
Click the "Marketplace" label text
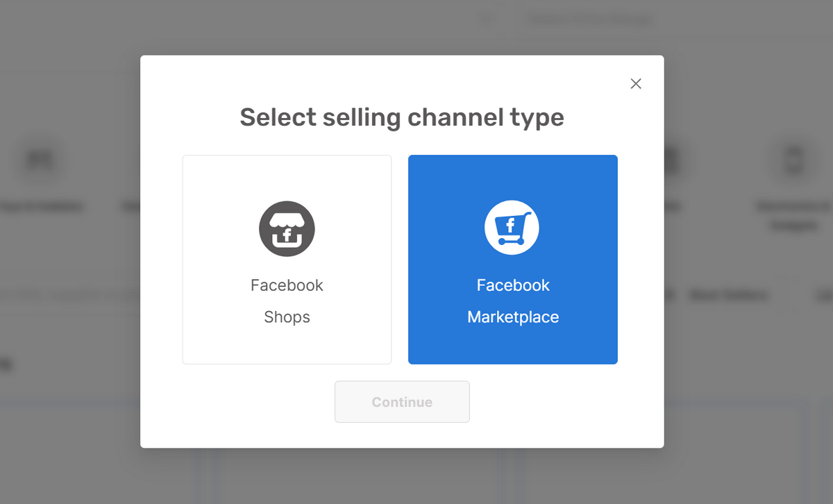512,317
